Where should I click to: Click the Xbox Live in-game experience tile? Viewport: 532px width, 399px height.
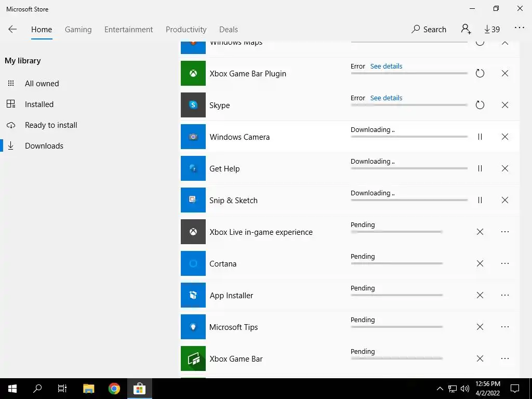coord(193,232)
